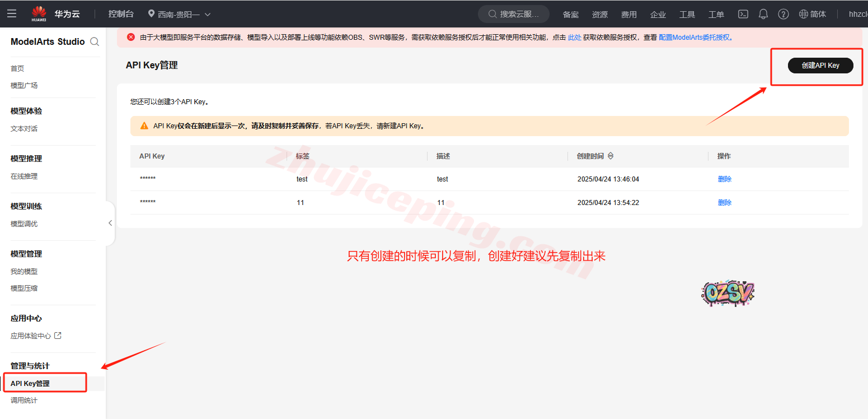The image size is (868, 419).
Task: Delete the API key labeled 11
Action: pyautogui.click(x=724, y=203)
